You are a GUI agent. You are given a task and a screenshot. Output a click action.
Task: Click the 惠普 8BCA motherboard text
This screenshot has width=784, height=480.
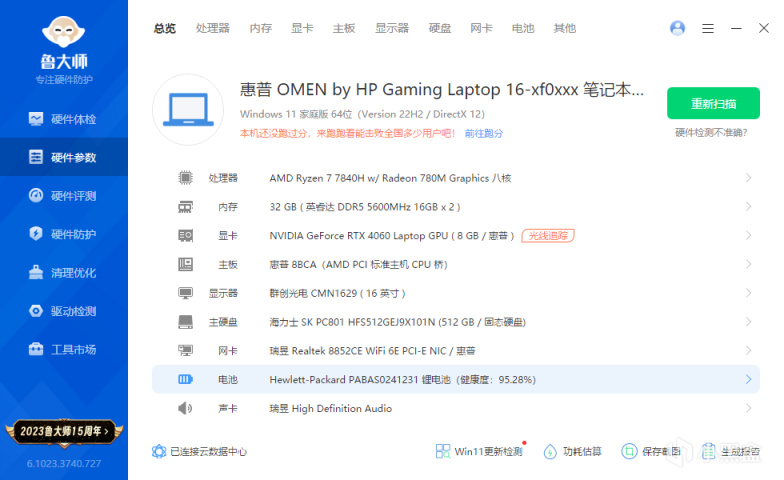[x=358, y=264]
